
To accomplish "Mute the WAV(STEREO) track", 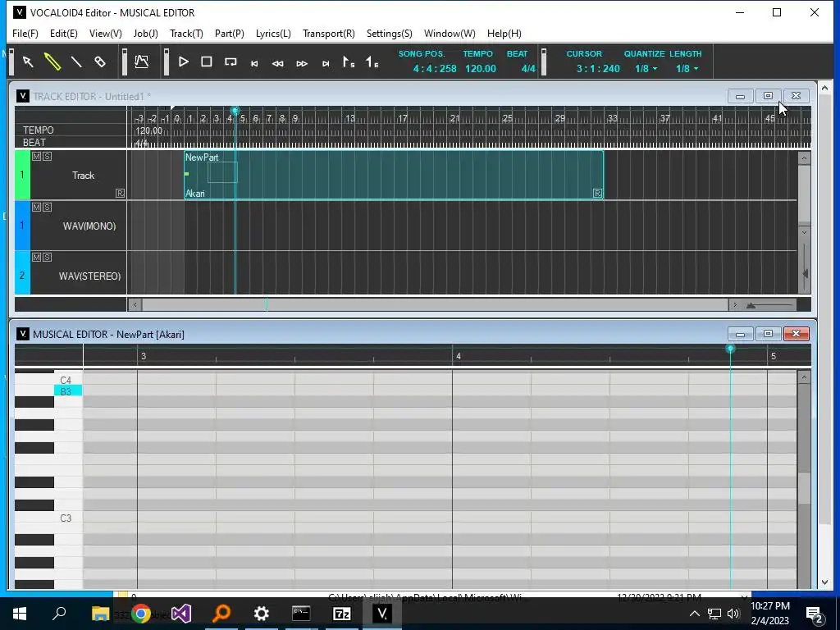I will [x=36, y=257].
